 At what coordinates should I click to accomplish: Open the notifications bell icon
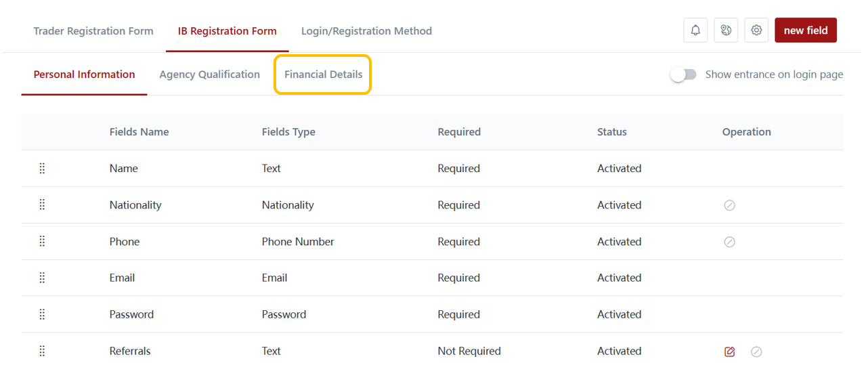coord(695,30)
